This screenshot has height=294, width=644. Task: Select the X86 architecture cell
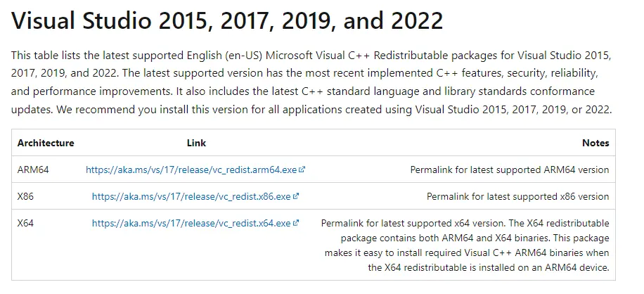coord(25,196)
